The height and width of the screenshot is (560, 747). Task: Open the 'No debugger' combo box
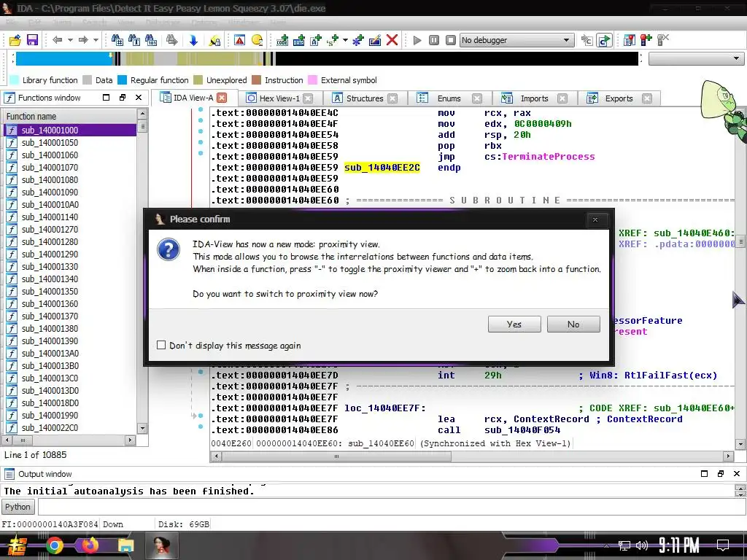tap(516, 40)
